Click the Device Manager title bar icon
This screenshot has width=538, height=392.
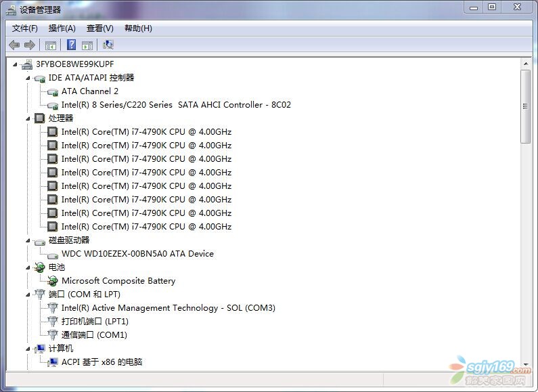(x=11, y=10)
